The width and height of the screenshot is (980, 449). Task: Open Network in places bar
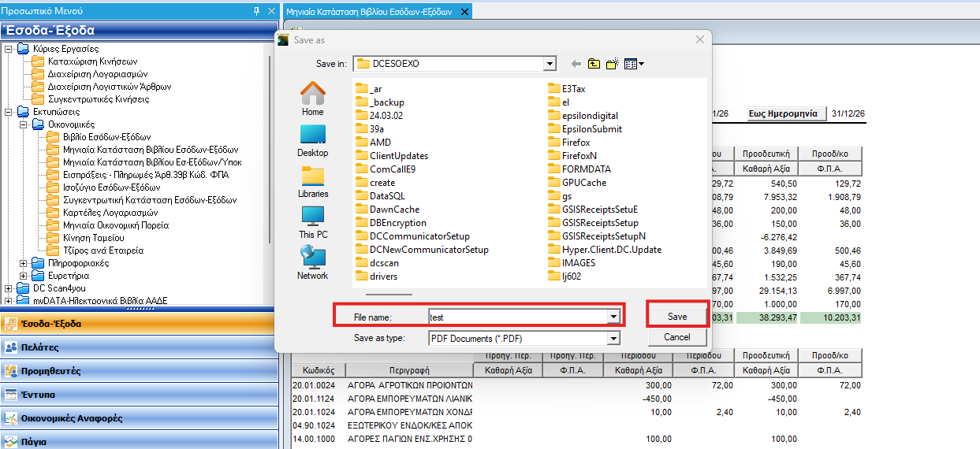[313, 263]
